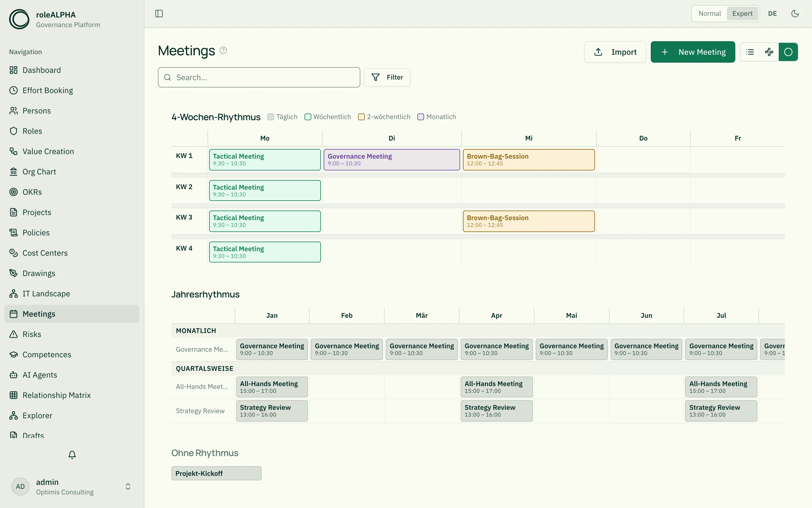This screenshot has height=508, width=812.
Task: Toggle the Täglich legend checkbox
Action: [270, 117]
